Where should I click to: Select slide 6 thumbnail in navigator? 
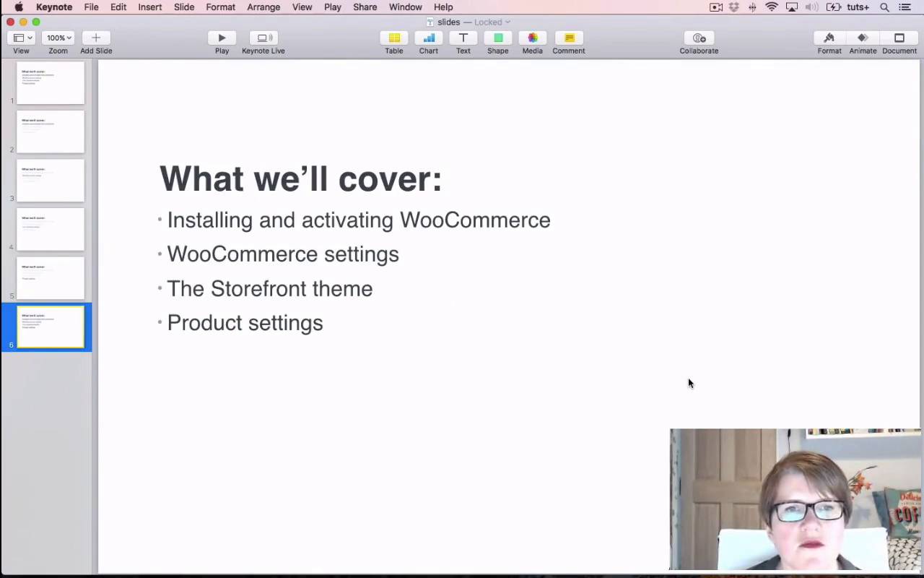click(51, 327)
